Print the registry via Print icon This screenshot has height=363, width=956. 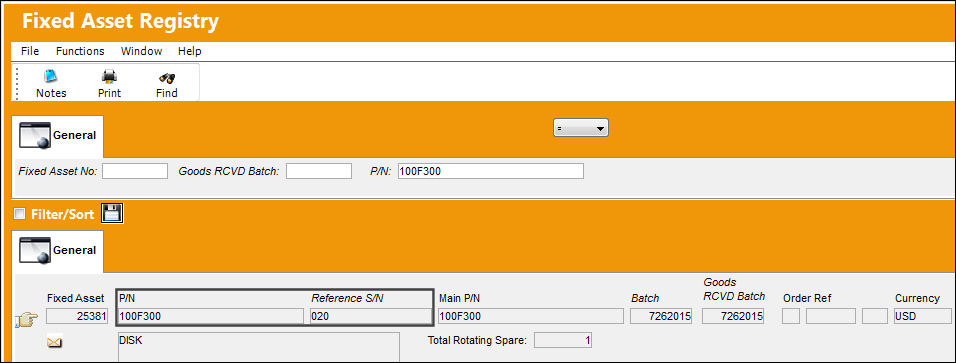109,84
